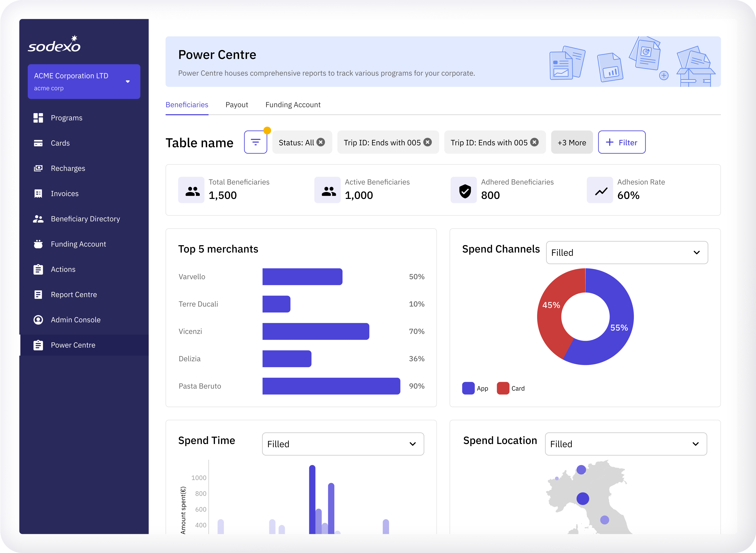This screenshot has width=756, height=553.
Task: Click the Admin Console user icon
Action: [38, 320]
